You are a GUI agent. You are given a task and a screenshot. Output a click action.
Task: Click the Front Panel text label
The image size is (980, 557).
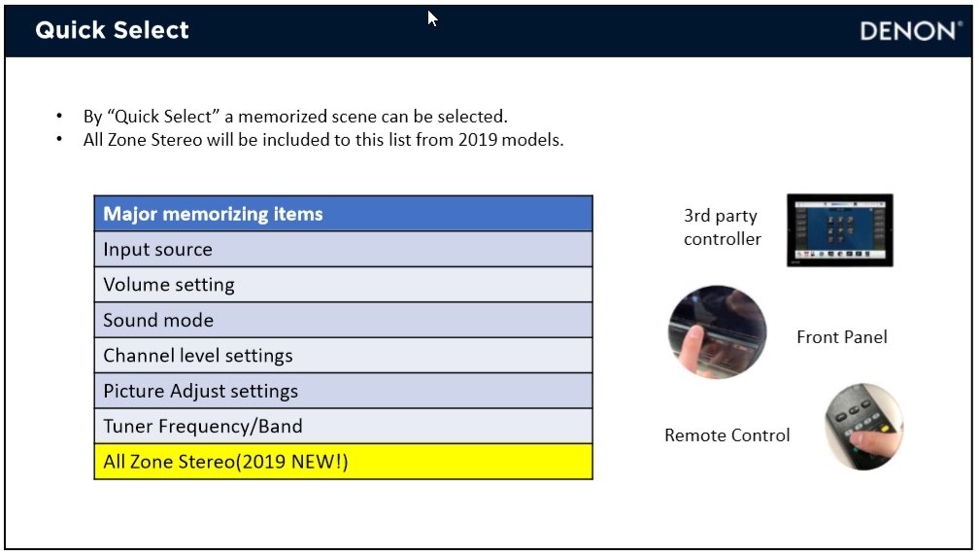[841, 337]
